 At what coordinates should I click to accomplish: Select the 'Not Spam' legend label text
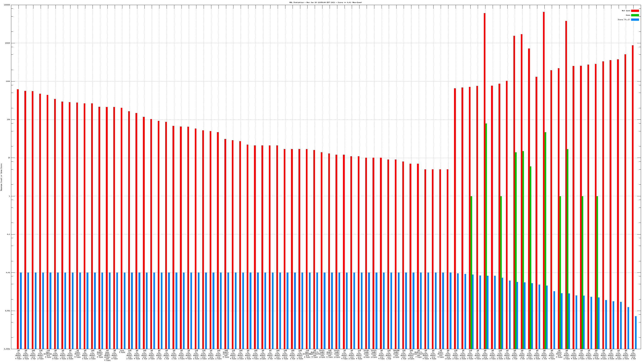626,11
